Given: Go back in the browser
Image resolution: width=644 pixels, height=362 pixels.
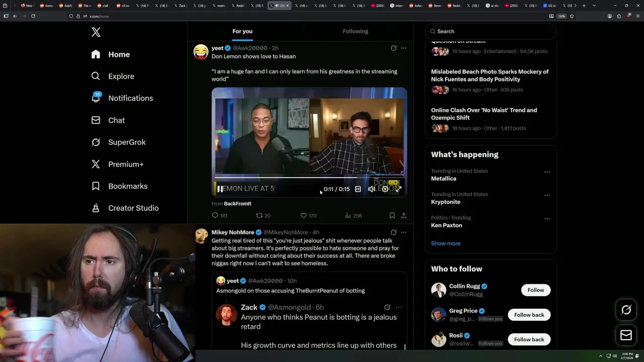Looking at the screenshot, I should 15,16.
